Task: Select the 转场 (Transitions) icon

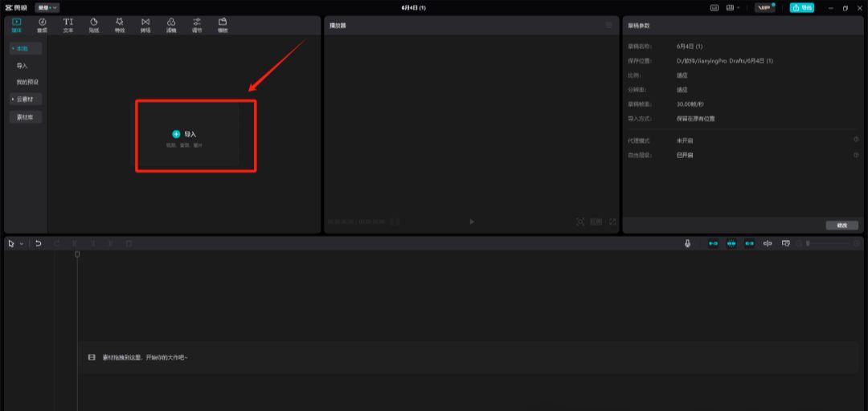Action: (145, 25)
